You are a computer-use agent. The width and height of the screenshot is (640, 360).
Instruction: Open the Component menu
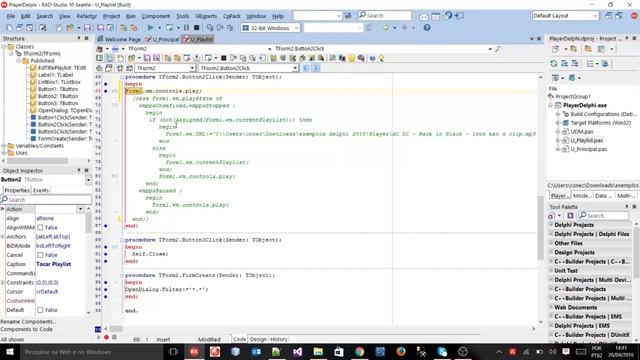click(156, 16)
